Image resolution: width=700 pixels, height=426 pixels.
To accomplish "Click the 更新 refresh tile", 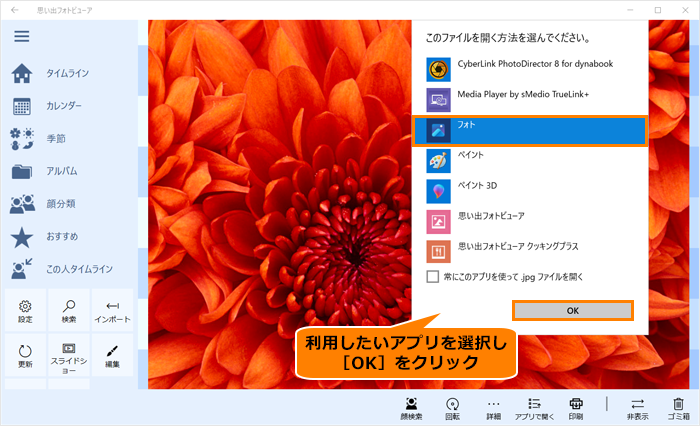I will 25,355.
